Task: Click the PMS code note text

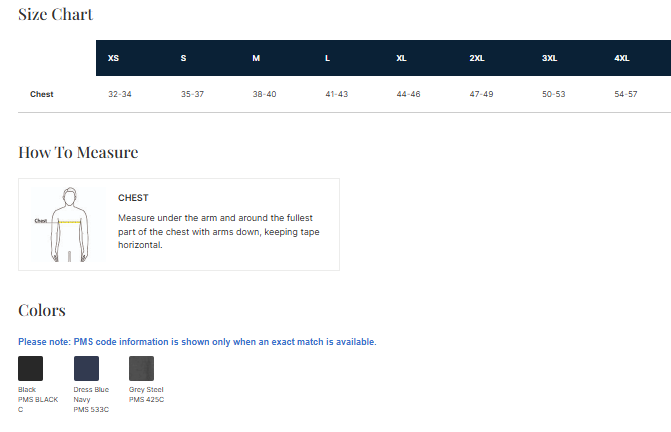Action: pyautogui.click(x=197, y=342)
